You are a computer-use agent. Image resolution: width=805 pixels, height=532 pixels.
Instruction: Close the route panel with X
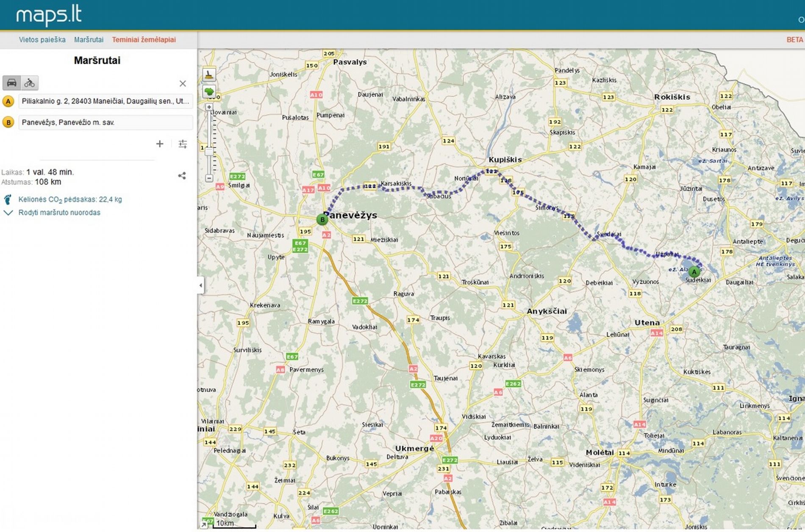[x=183, y=83]
